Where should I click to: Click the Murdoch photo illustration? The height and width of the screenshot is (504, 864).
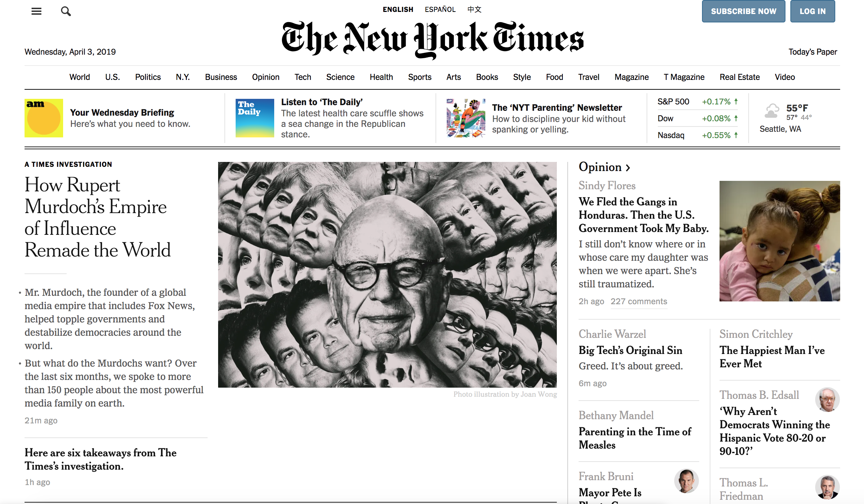(x=387, y=274)
